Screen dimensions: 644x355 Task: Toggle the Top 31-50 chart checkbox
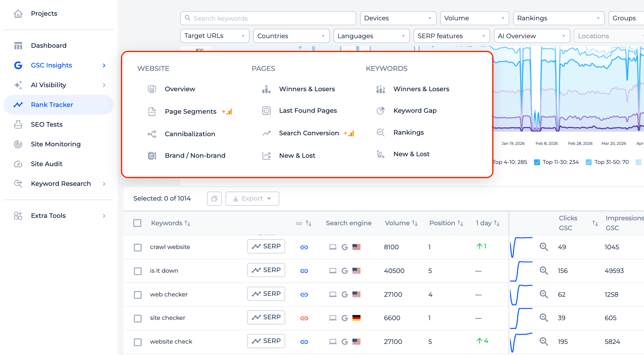point(589,162)
